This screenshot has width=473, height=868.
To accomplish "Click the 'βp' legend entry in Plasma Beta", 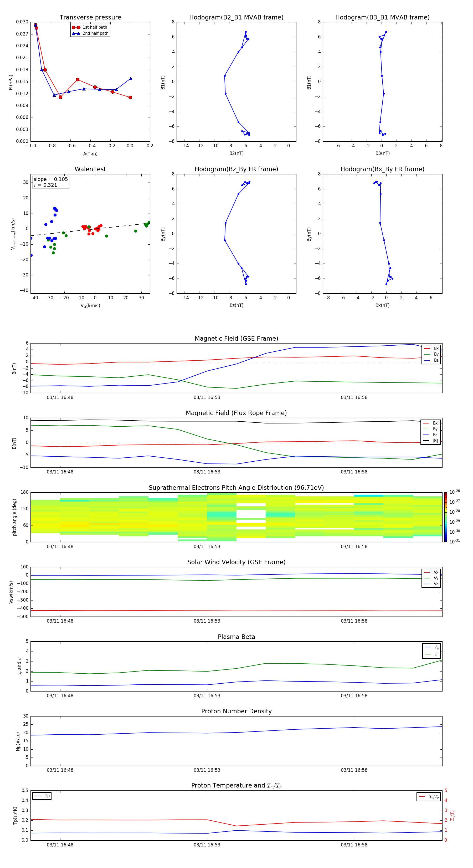I will click(x=431, y=647).
